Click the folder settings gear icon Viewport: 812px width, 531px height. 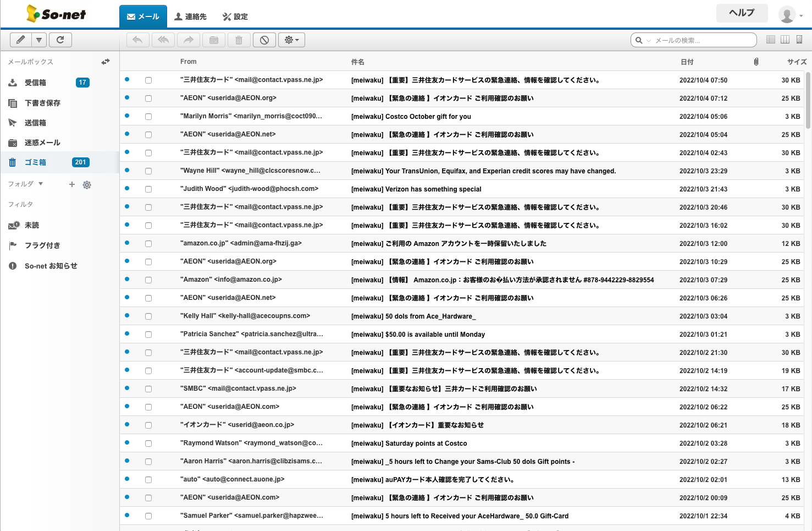pos(87,185)
